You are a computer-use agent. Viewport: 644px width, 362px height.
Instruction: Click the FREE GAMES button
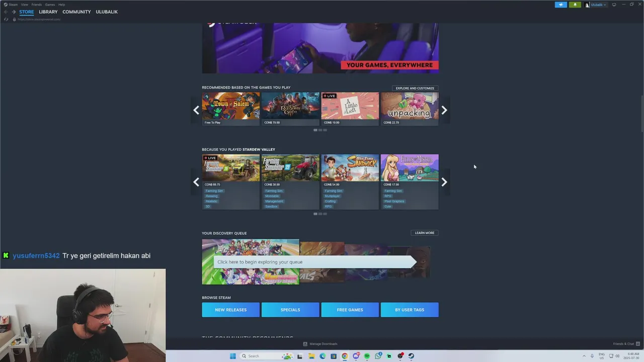(350, 310)
